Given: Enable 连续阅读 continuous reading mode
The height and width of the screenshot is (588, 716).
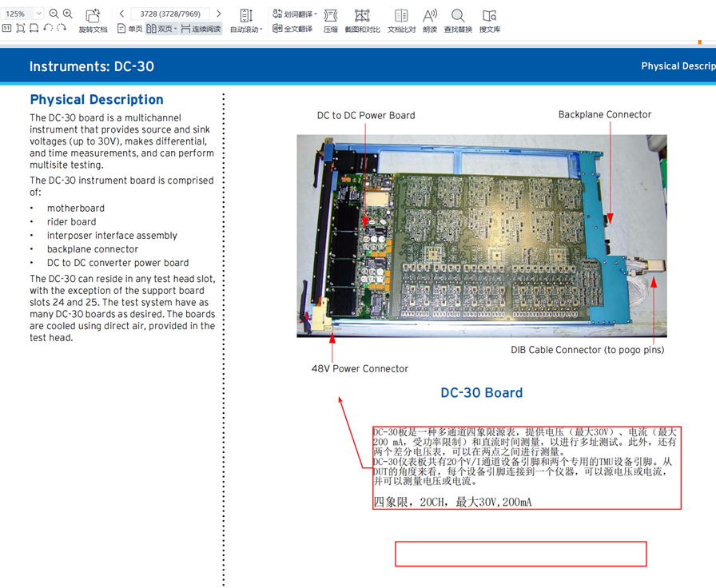Looking at the screenshot, I should pos(201,29).
